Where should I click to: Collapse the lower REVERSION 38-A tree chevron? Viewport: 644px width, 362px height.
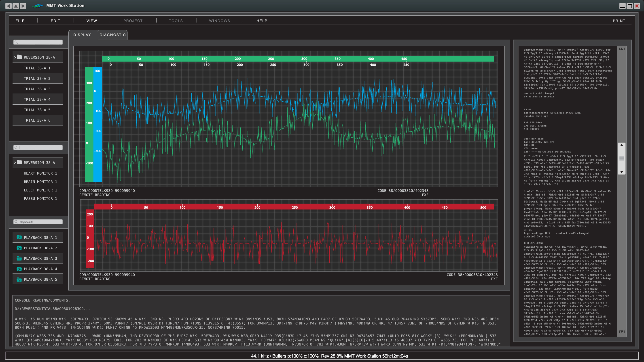pyautogui.click(x=15, y=163)
